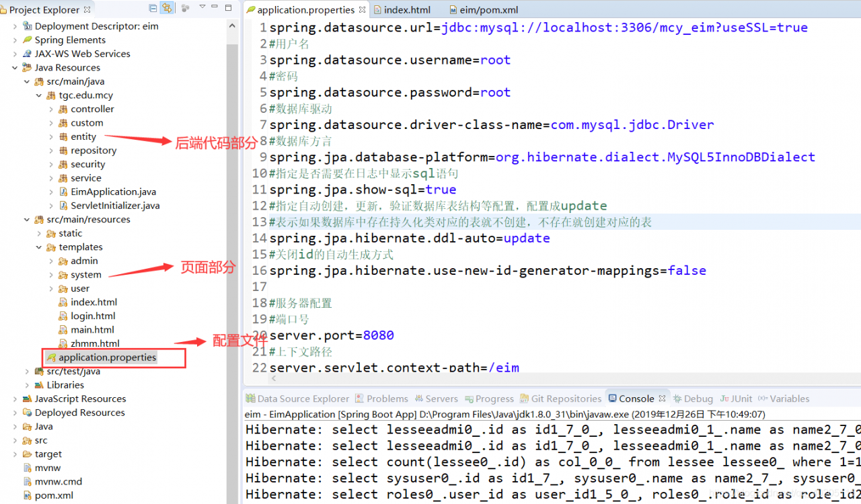861x504 pixels.
Task: Select application.properties in Project Explorer
Action: [x=108, y=358]
